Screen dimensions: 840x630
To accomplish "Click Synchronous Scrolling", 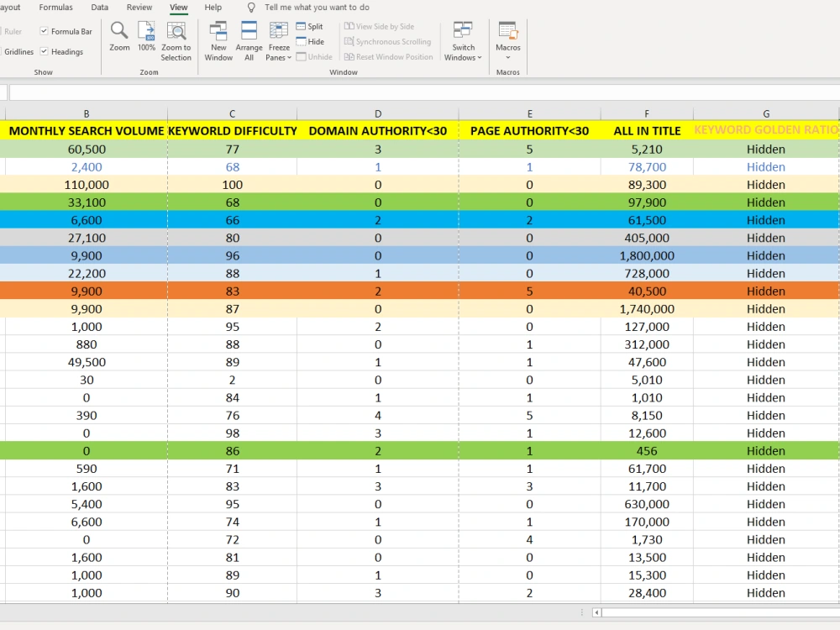I will tap(387, 41).
